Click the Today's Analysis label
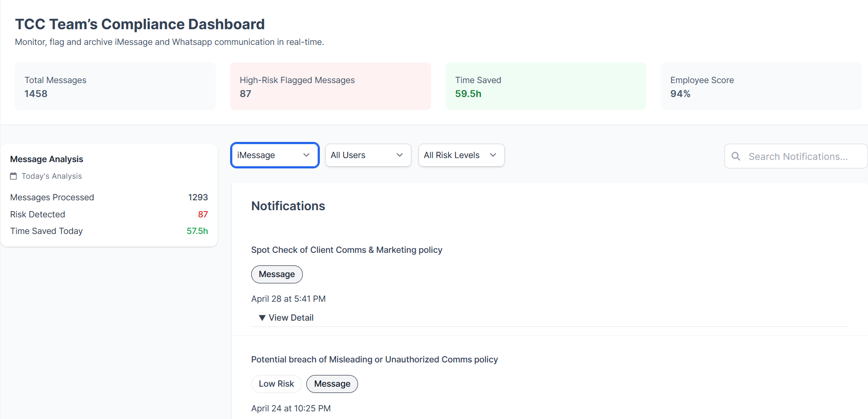Image resolution: width=868 pixels, height=419 pixels. click(x=51, y=176)
